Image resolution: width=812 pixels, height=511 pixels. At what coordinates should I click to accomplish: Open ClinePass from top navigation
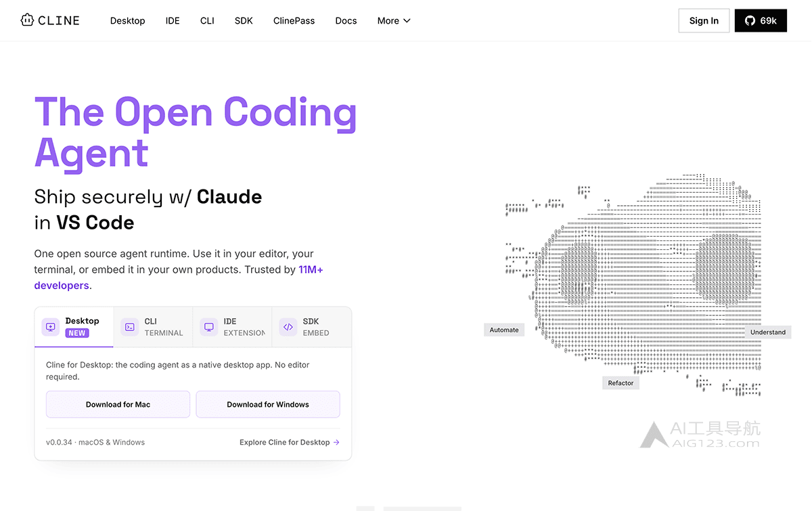[294, 20]
